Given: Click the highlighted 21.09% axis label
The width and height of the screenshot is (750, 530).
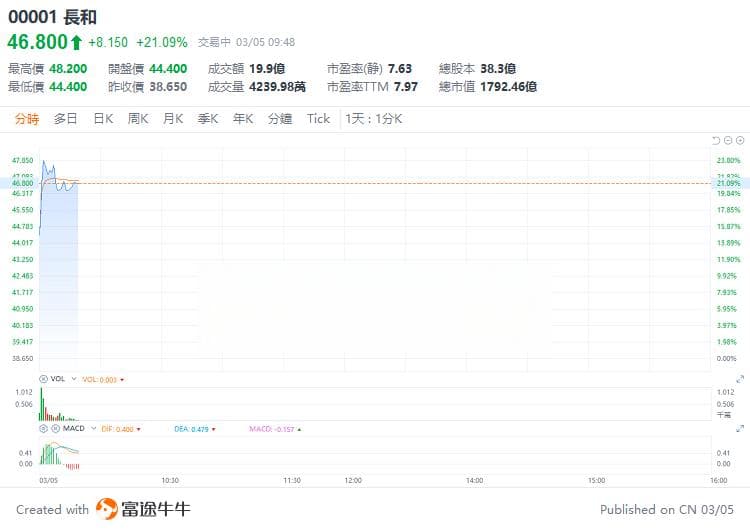Looking at the screenshot, I should (728, 183).
